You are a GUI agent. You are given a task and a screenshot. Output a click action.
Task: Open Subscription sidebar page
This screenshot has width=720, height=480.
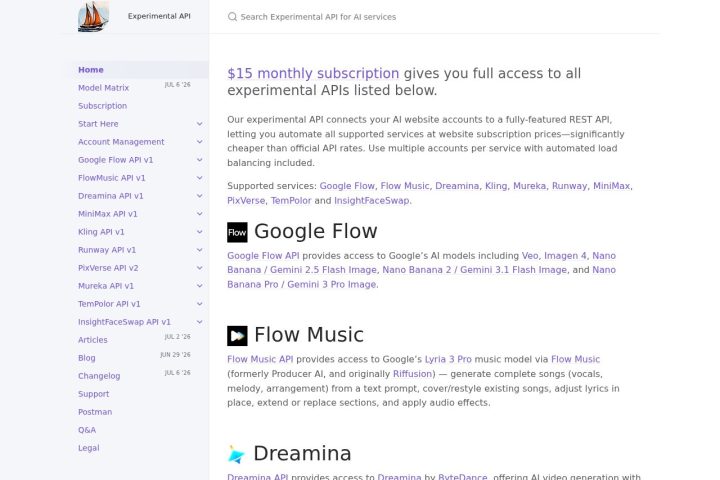[x=102, y=106]
